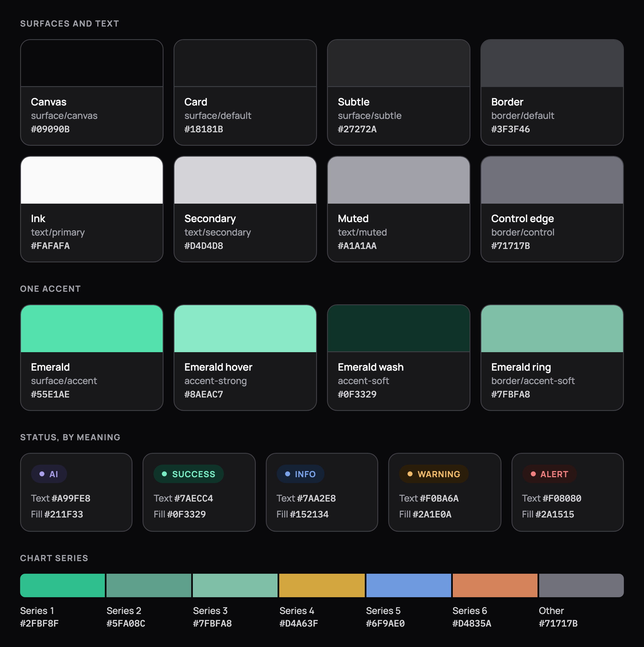644x647 pixels.
Task: Click the 'Text #7AECC4' value
Action: point(183,498)
